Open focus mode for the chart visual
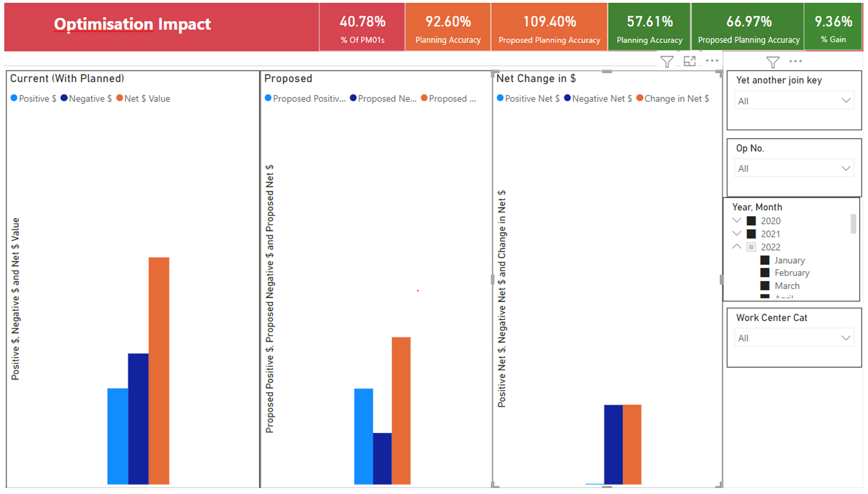 689,61
